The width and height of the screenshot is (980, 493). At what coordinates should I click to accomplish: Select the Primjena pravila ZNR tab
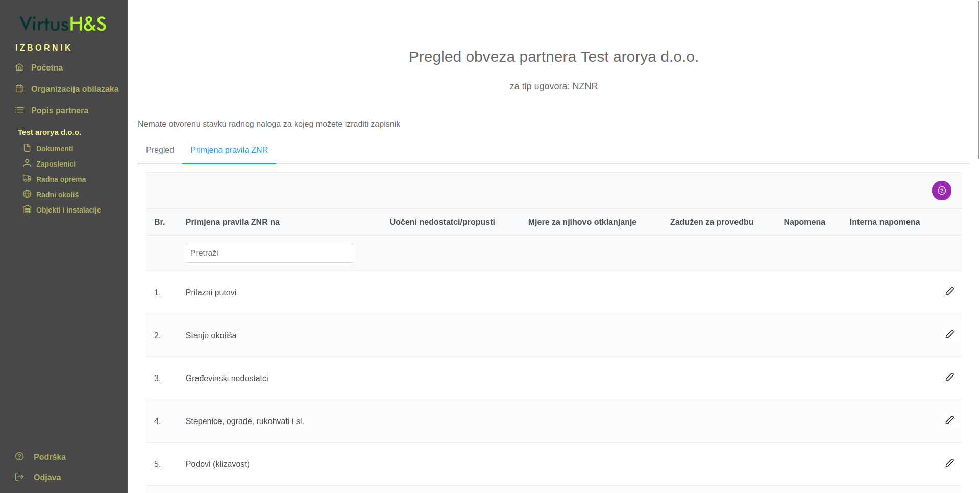[229, 150]
